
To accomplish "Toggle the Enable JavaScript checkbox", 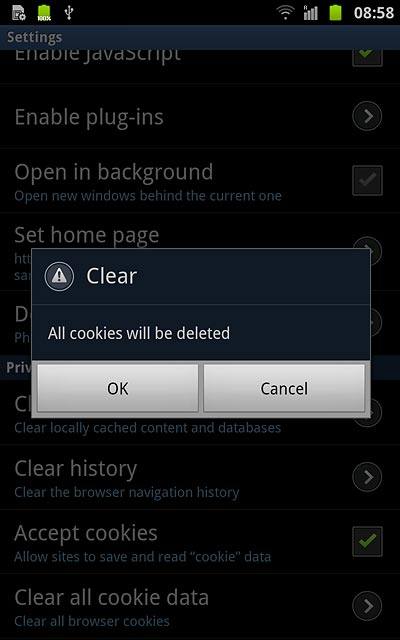I will [367, 56].
